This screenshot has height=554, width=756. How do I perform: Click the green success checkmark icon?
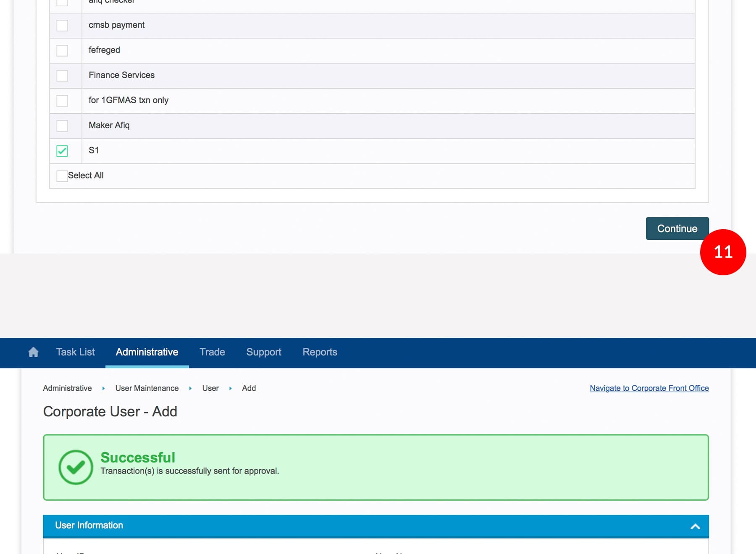pos(76,467)
